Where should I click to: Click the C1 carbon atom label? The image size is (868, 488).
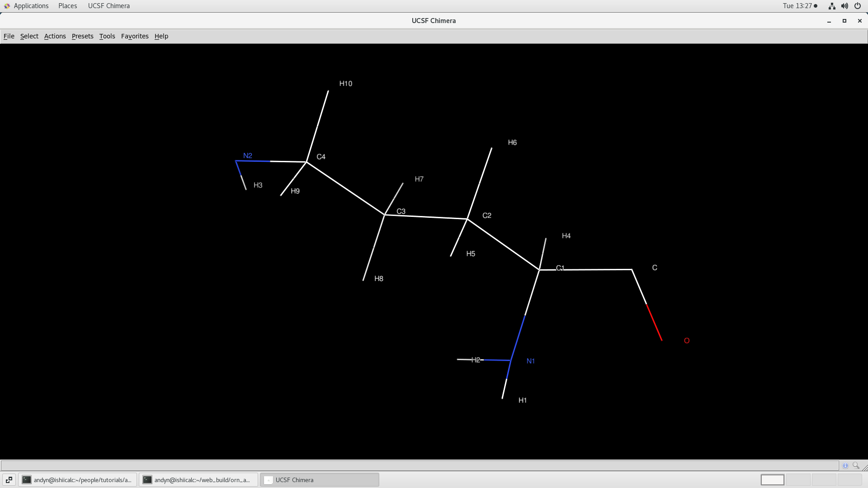pyautogui.click(x=560, y=268)
